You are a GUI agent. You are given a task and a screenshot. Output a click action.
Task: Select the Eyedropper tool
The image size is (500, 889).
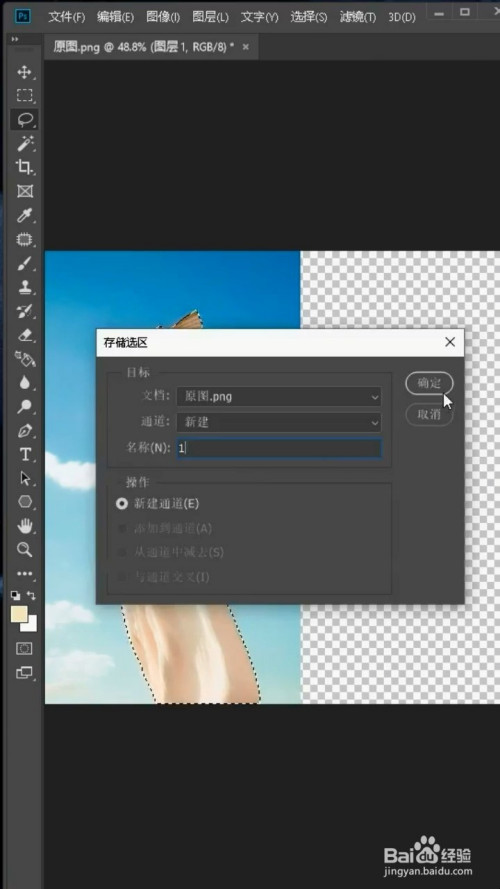pos(24,215)
